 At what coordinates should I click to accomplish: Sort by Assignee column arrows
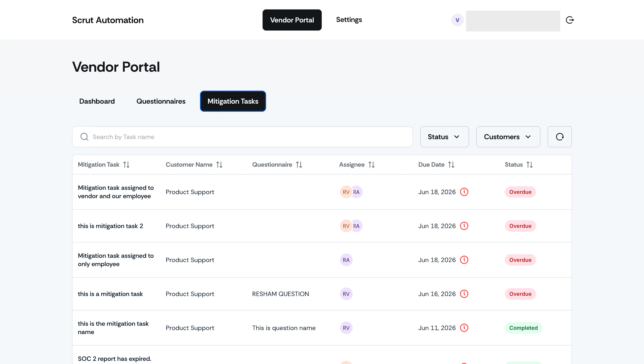(x=372, y=165)
